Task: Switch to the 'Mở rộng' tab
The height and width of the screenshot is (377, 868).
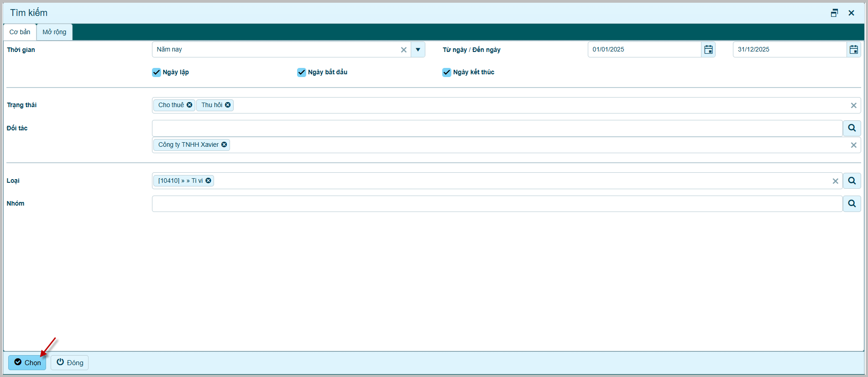Action: click(54, 32)
